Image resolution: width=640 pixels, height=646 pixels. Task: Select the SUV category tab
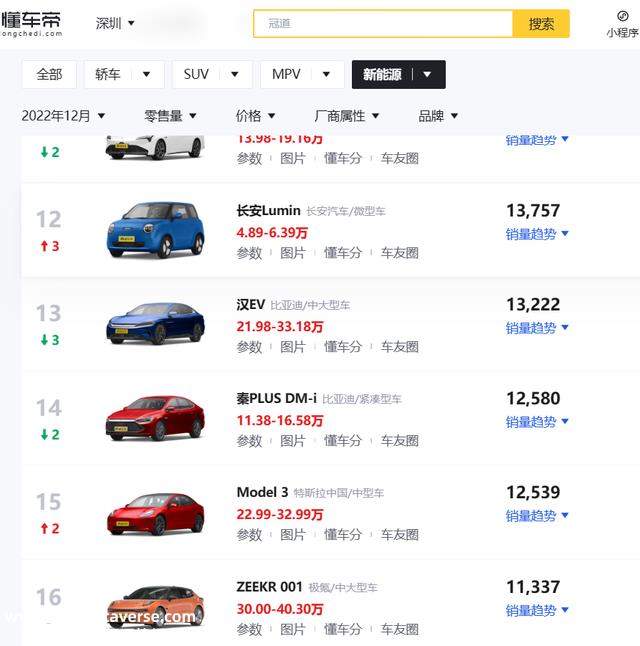pyautogui.click(x=196, y=75)
